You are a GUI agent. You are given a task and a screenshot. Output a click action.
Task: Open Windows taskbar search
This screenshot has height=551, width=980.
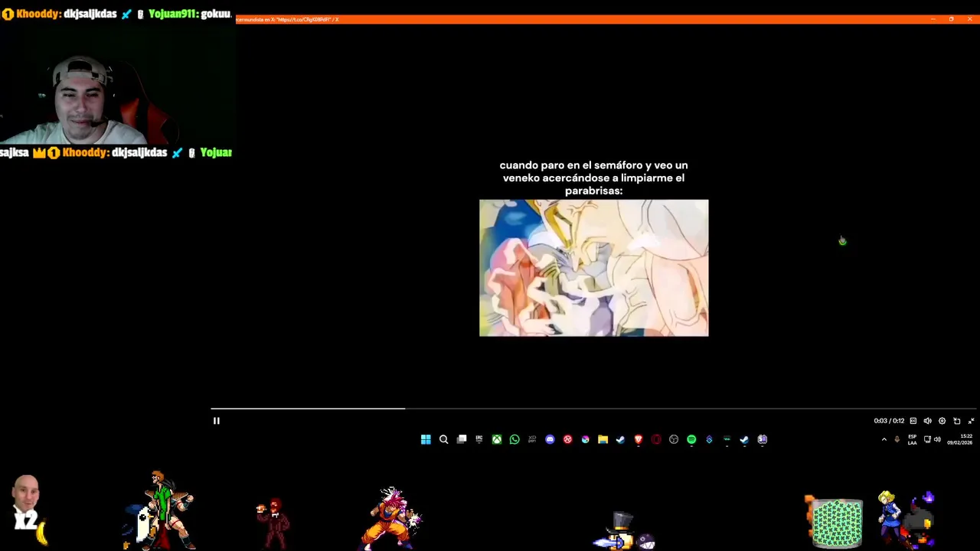(x=443, y=439)
